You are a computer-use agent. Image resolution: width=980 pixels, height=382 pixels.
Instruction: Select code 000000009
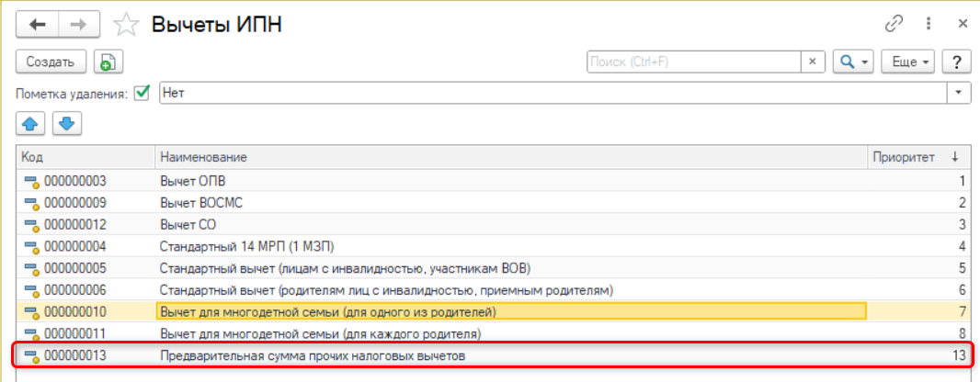pos(75,204)
